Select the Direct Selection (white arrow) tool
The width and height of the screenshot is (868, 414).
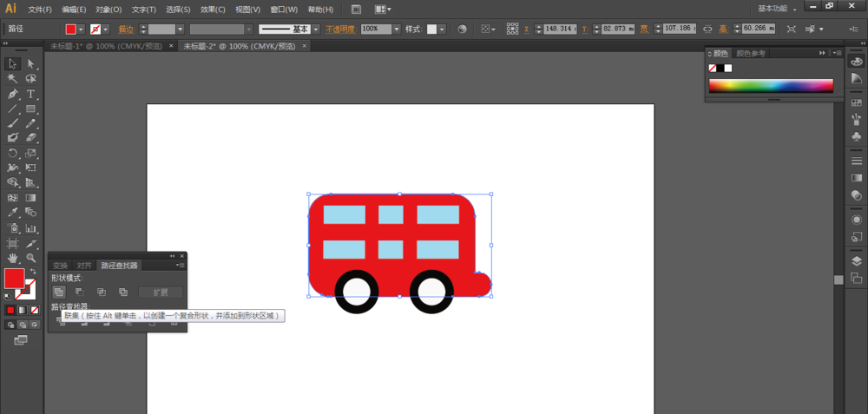point(30,63)
